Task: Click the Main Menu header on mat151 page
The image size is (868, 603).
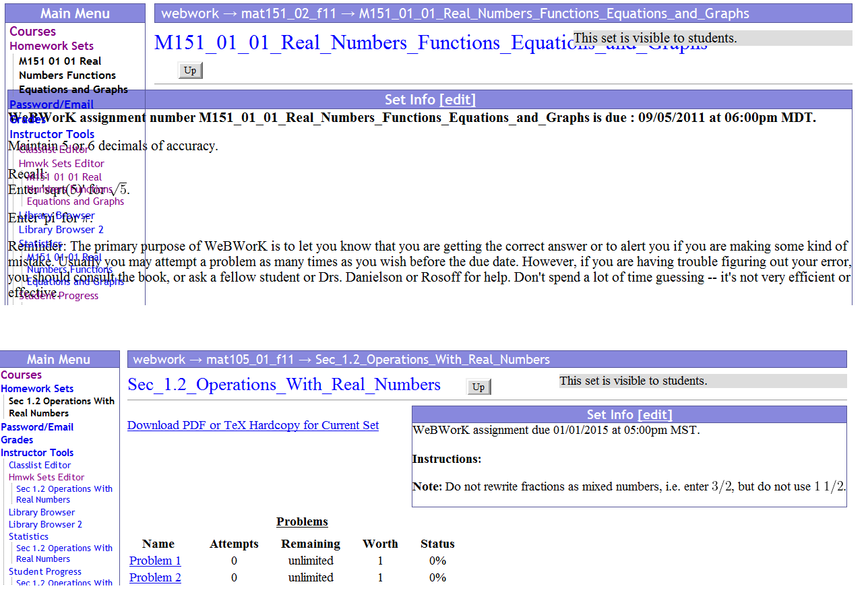Action: 75,13
